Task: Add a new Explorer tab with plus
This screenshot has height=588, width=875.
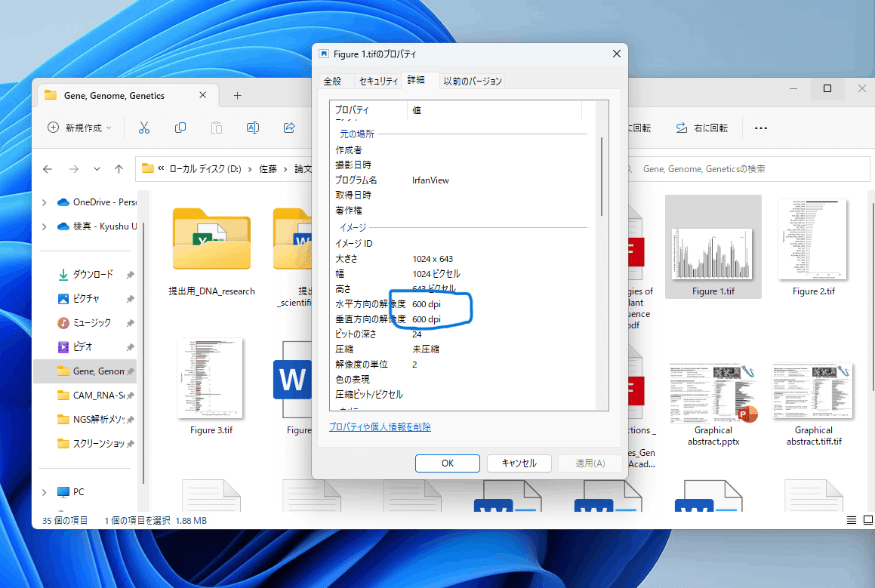Action: point(237,95)
